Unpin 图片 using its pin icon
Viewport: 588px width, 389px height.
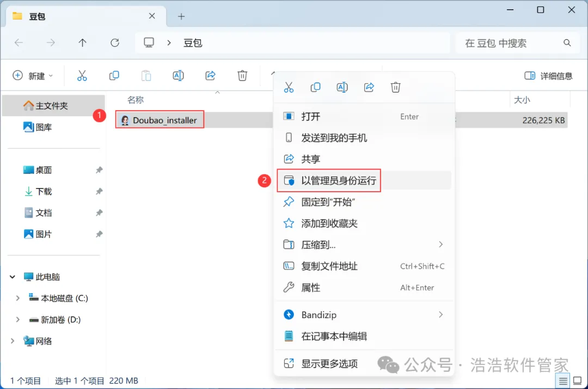[99, 234]
